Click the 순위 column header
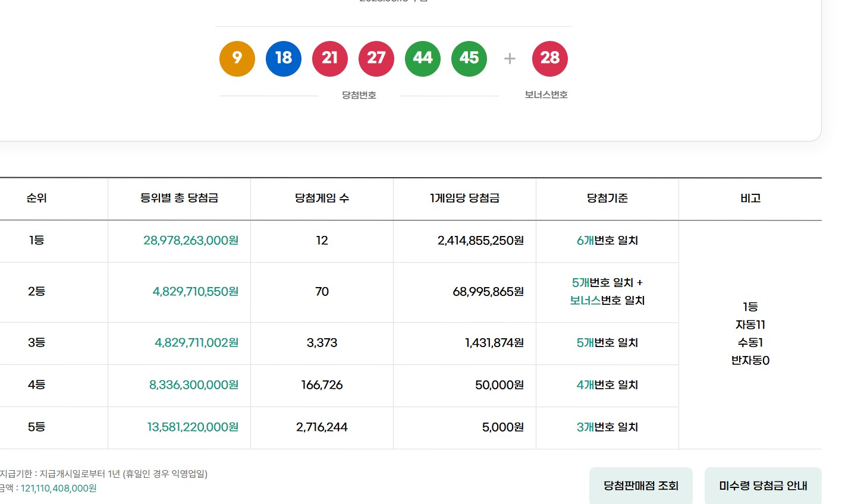842x504 pixels. coord(36,199)
